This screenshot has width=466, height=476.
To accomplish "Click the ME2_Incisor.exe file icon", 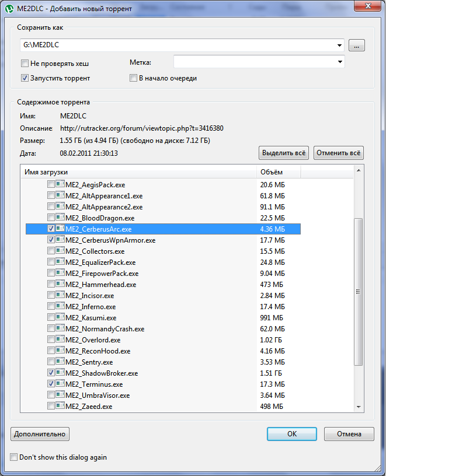I will pyautogui.click(x=60, y=295).
